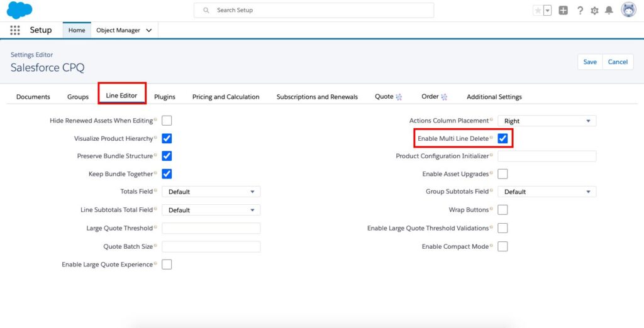Click the info icon beside Preserve Bundle Structure
The width and height of the screenshot is (644, 328).
tap(155, 156)
